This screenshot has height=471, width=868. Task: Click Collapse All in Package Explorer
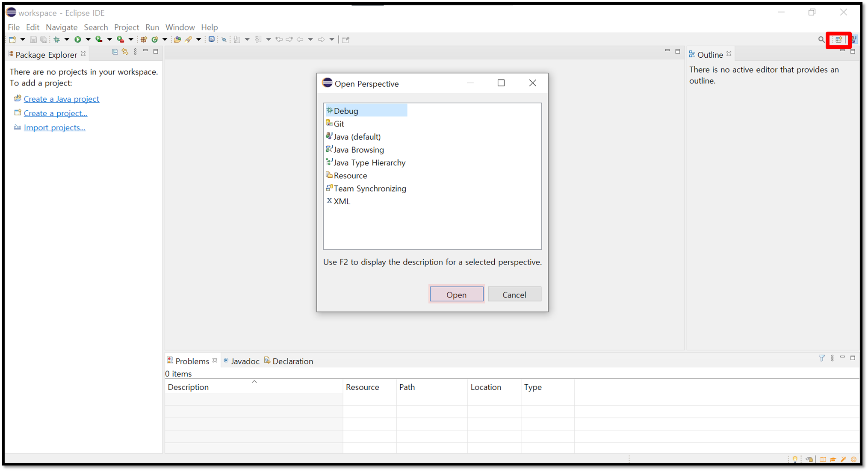(x=115, y=52)
